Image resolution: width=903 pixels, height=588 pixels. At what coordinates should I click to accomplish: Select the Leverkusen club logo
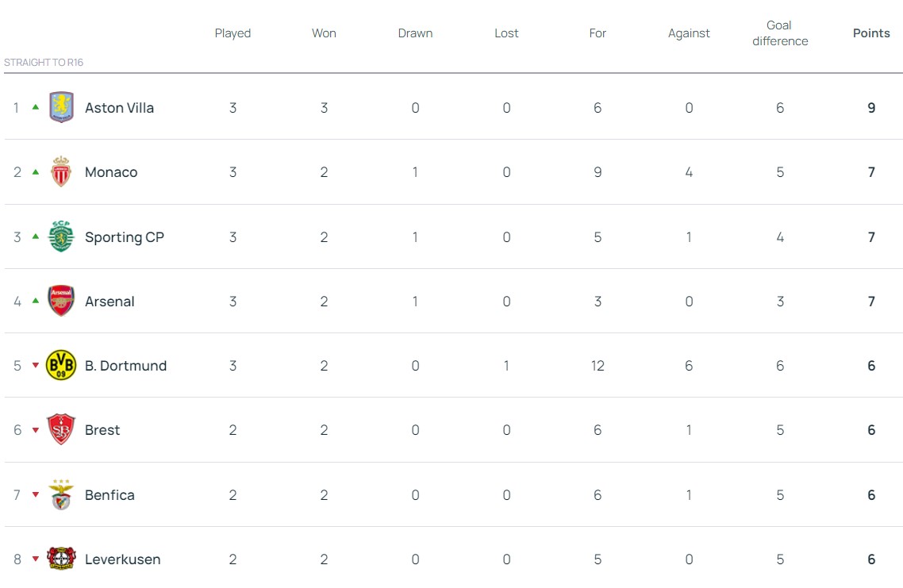pos(61,559)
